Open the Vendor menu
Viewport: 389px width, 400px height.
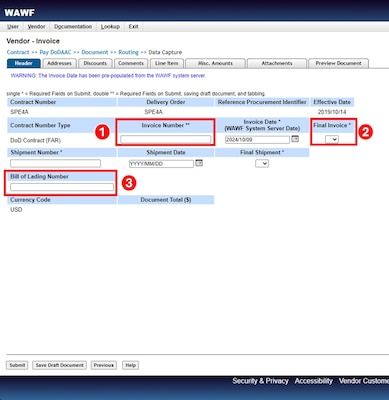click(36, 27)
